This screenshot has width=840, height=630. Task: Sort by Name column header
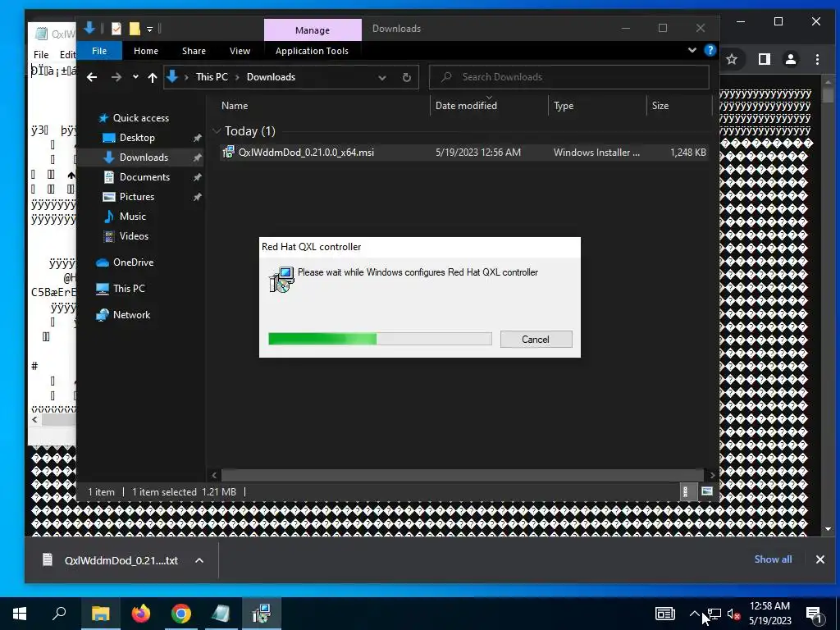[235, 106]
